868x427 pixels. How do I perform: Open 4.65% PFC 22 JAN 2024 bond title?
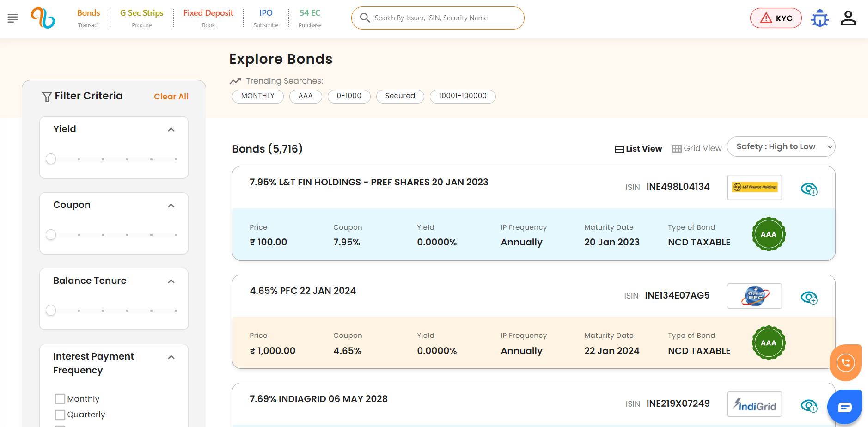303,291
